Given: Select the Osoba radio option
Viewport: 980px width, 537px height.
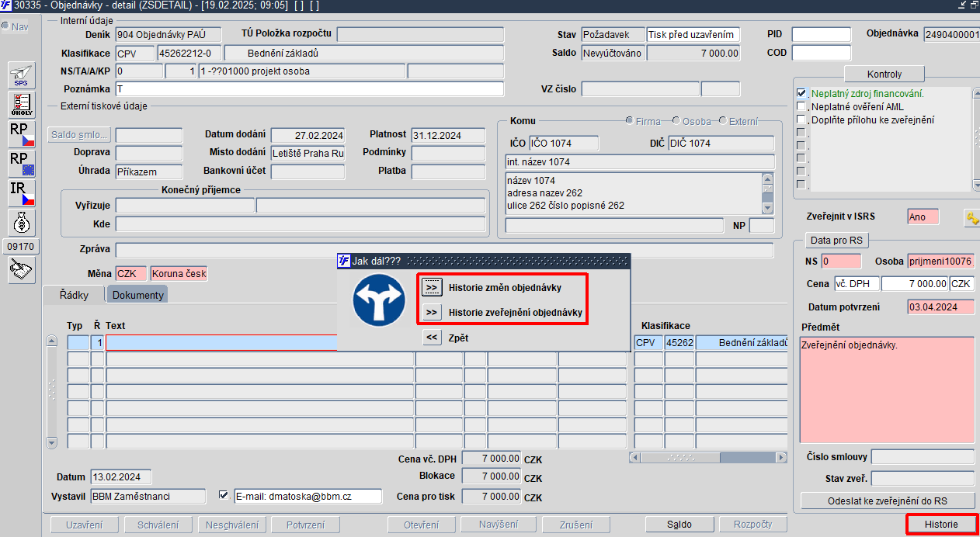Looking at the screenshot, I should (x=676, y=121).
